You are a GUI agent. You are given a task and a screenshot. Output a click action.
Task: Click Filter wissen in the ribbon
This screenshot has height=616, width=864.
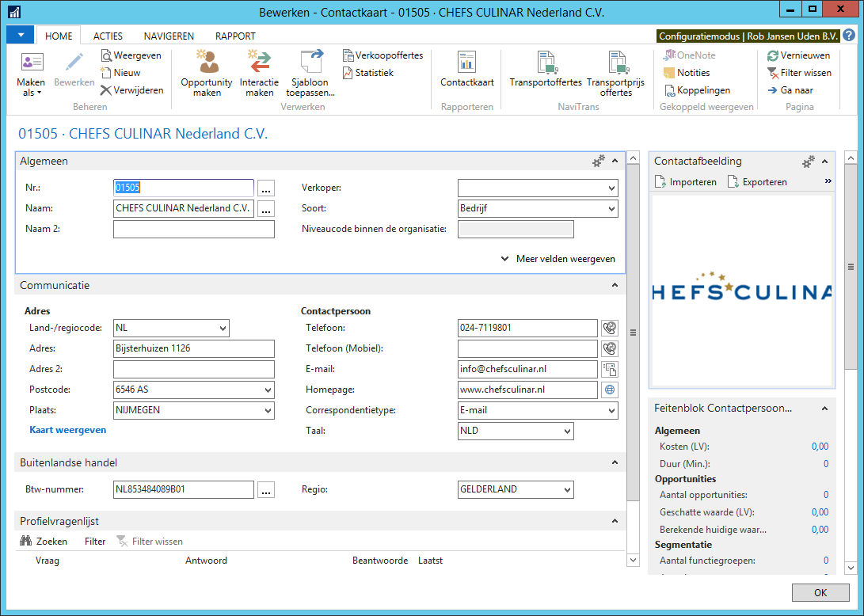click(x=800, y=73)
